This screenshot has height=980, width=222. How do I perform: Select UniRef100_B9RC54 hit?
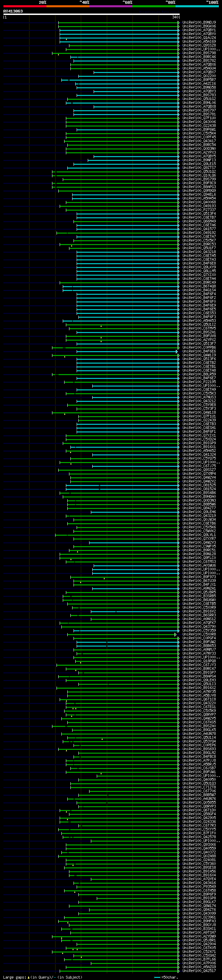(x=199, y=145)
